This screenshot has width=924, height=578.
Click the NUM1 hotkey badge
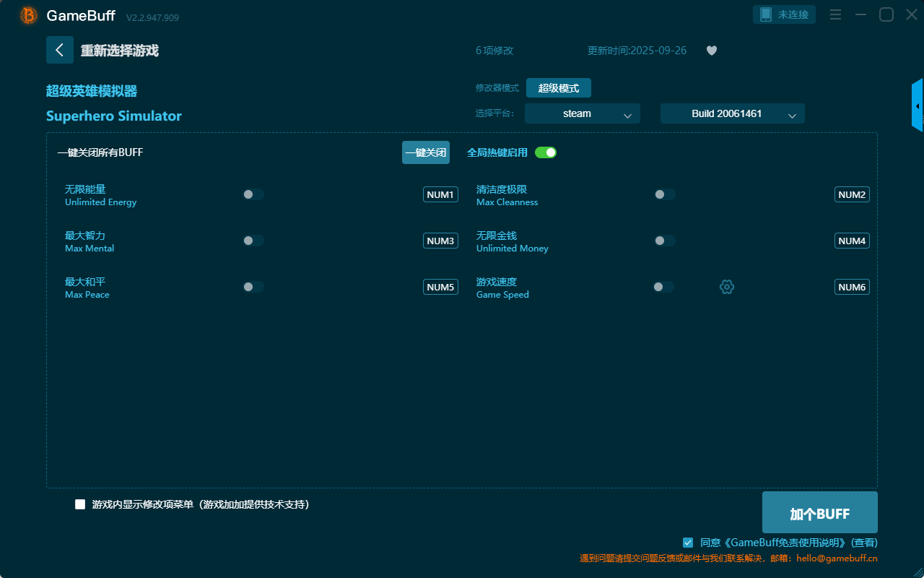pyautogui.click(x=440, y=194)
